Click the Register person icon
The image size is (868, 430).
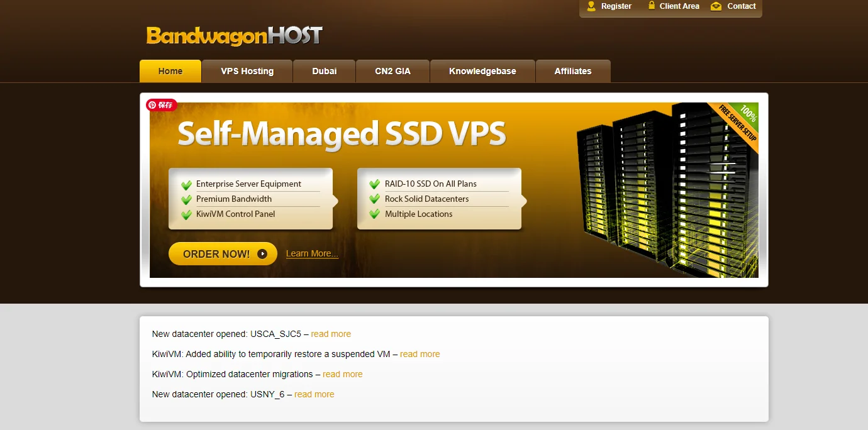click(x=591, y=6)
